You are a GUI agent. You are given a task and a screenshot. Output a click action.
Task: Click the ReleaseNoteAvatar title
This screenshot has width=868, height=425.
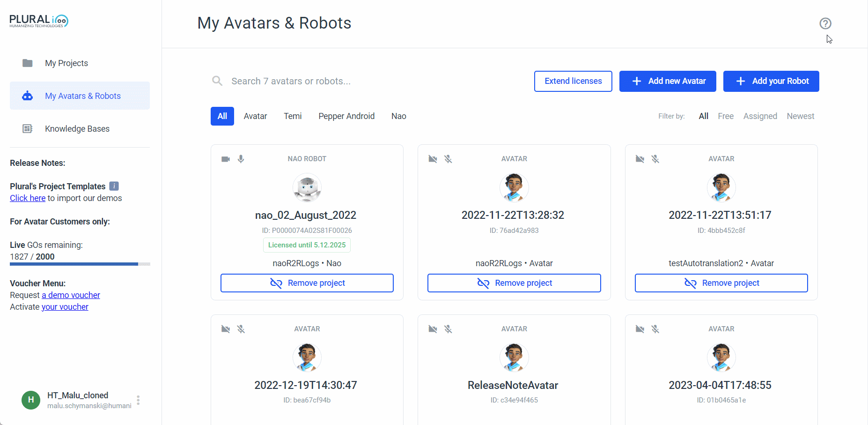tap(513, 385)
